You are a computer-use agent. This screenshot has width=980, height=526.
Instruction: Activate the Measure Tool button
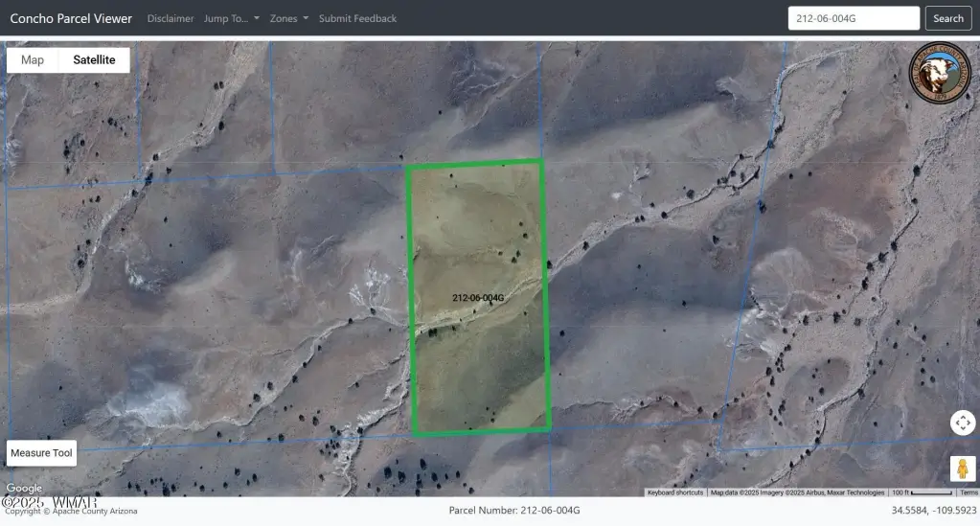(x=41, y=453)
